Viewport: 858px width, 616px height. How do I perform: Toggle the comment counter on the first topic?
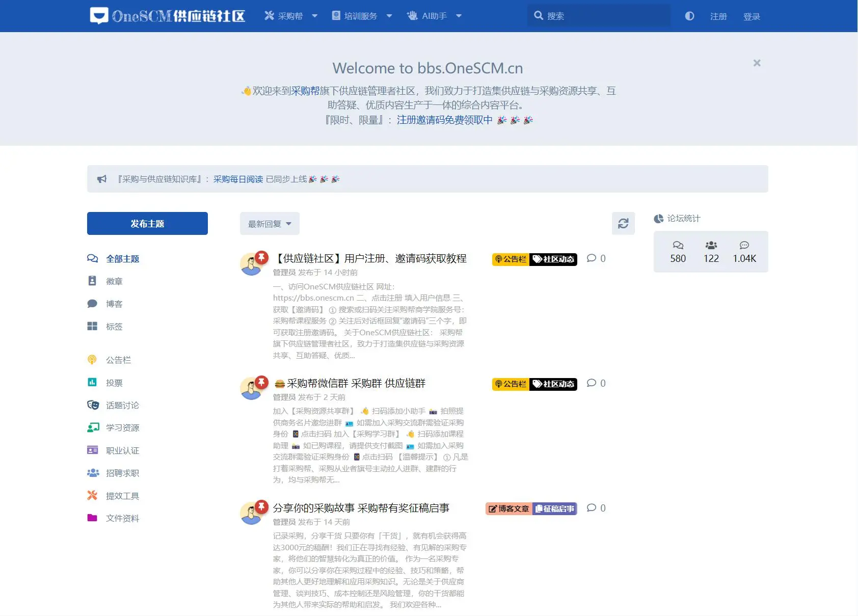pyautogui.click(x=595, y=258)
